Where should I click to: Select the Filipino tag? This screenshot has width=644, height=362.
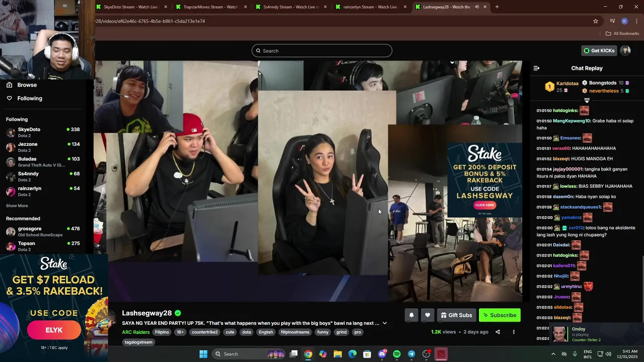[162, 332]
